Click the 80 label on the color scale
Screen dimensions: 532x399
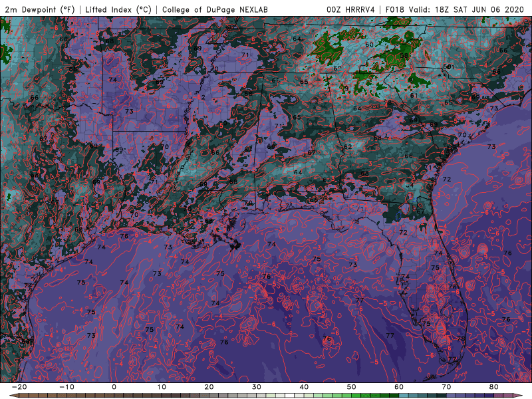[494, 387]
